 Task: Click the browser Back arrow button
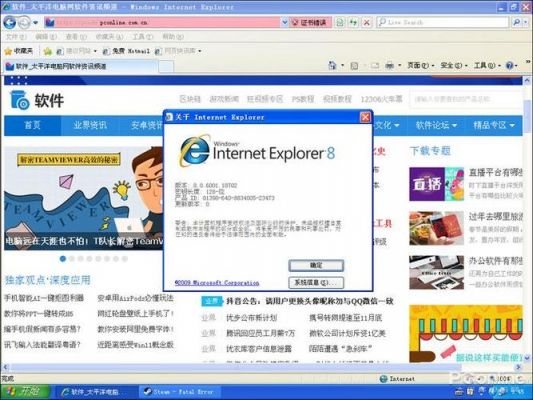coord(10,23)
